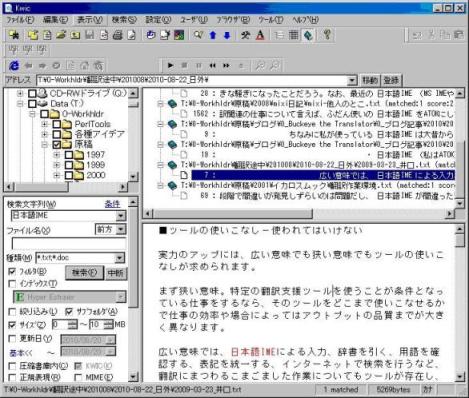Click the new search star icon
Screen dimensions: 469x398
(x=14, y=35)
